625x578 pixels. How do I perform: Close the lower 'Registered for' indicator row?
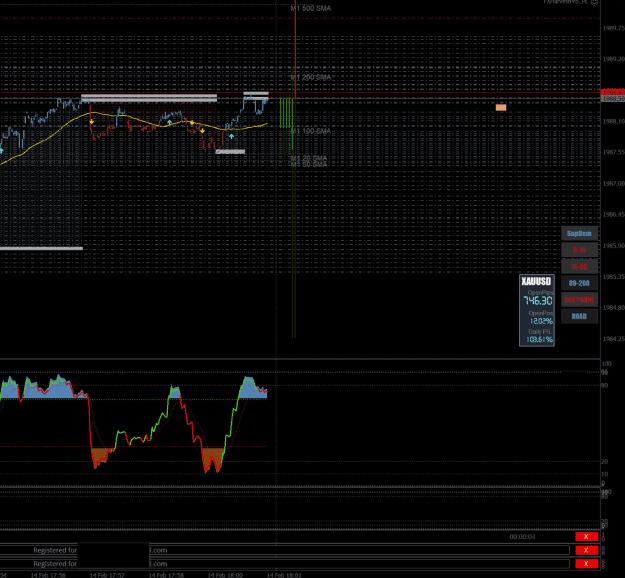(586, 564)
